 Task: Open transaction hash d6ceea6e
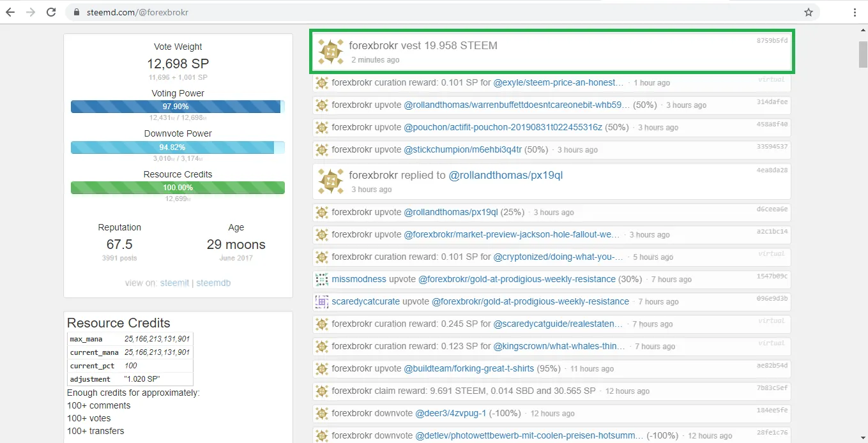[x=772, y=209]
